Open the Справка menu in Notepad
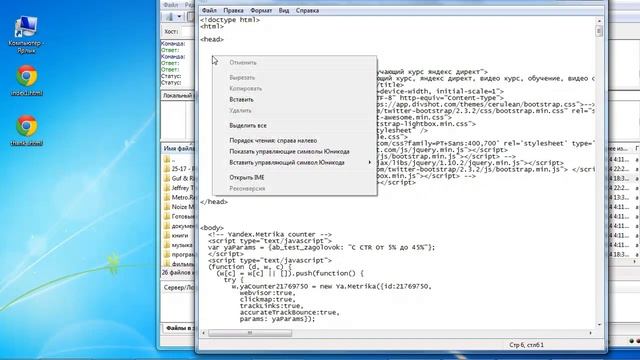 click(307, 11)
